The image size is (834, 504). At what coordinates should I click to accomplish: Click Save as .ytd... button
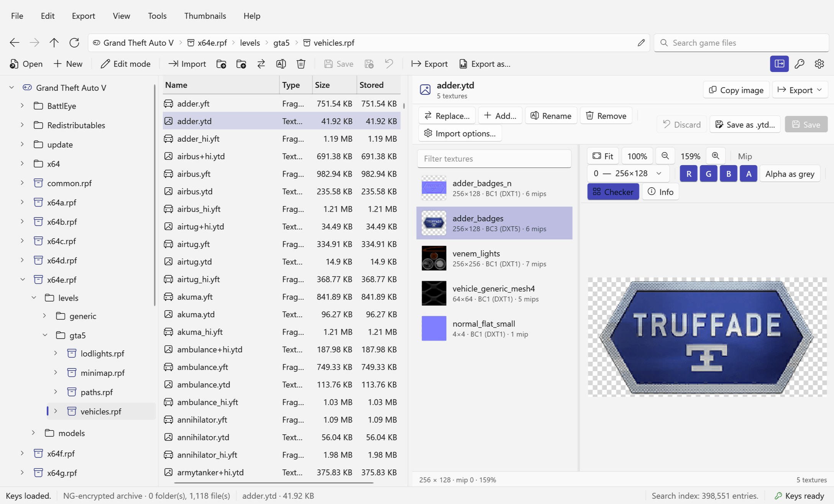point(745,124)
